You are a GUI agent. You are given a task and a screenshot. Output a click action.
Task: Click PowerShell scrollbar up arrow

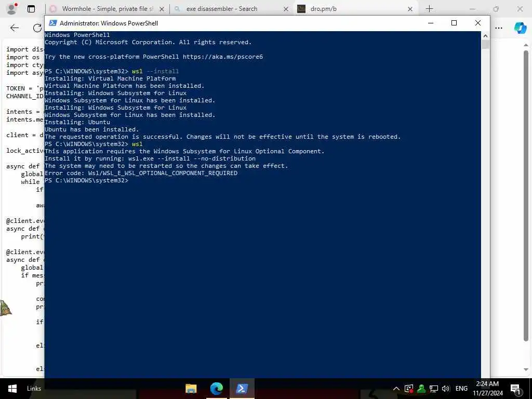pos(485,36)
